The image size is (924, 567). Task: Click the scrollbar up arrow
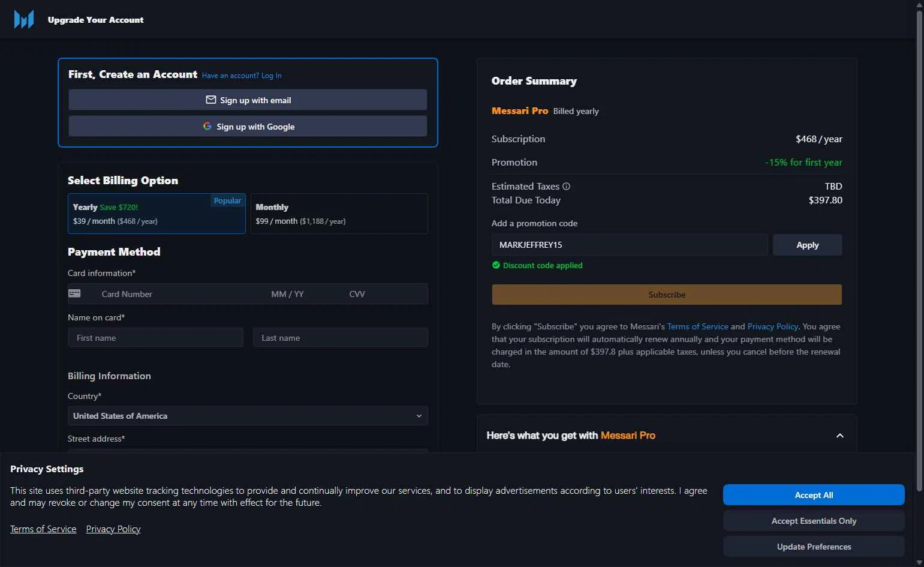[x=919, y=5]
